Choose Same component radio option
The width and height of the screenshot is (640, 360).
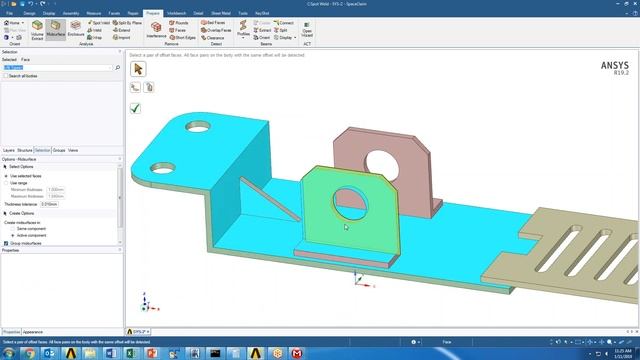pyautogui.click(x=13, y=229)
